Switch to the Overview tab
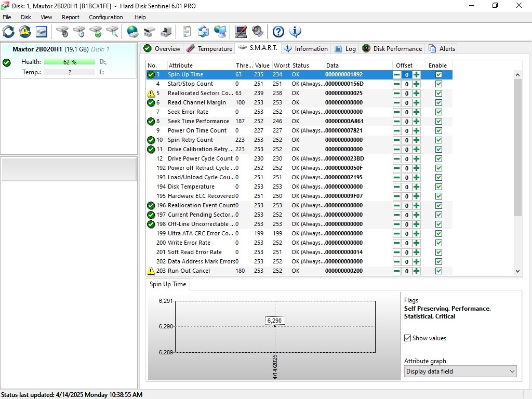Image resolution: width=532 pixels, height=399 pixels. click(x=162, y=48)
